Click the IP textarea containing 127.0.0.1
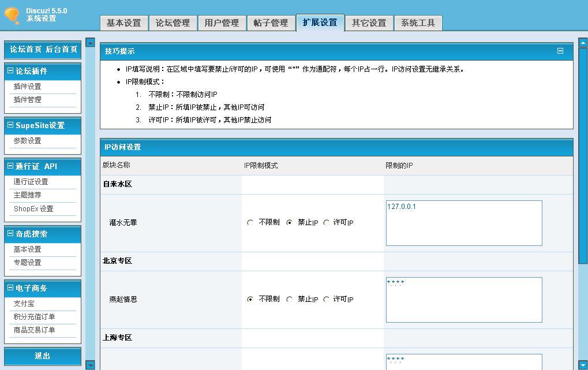 (464, 223)
